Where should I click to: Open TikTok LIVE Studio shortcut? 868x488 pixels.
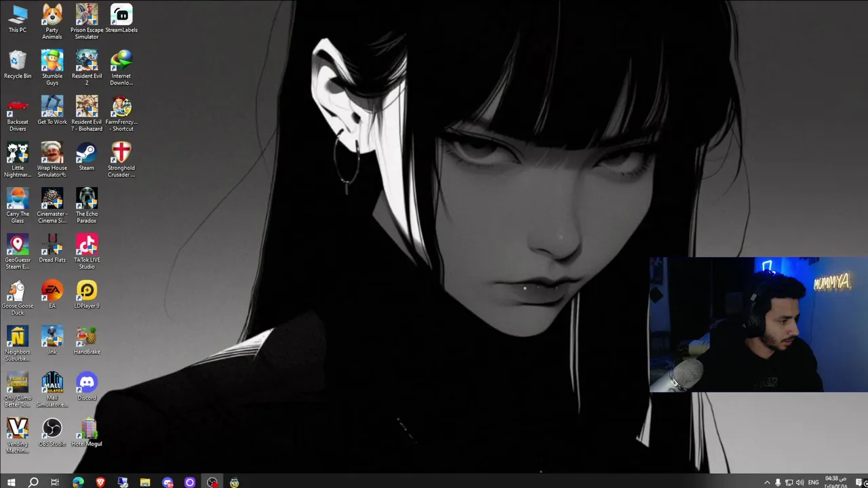coord(87,251)
